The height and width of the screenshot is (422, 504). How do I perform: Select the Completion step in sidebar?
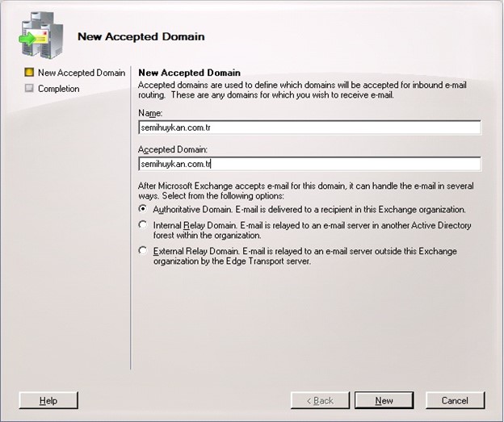coord(58,89)
